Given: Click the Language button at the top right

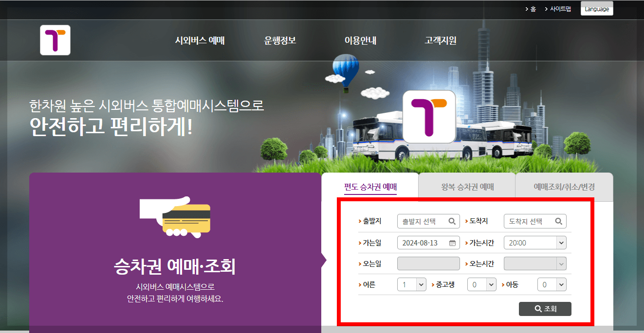Looking at the screenshot, I should coord(597,8).
